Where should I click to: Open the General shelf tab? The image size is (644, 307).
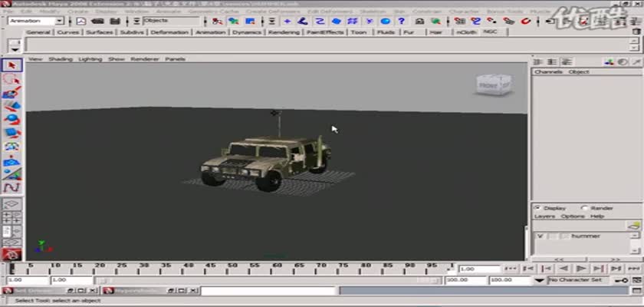(x=38, y=32)
